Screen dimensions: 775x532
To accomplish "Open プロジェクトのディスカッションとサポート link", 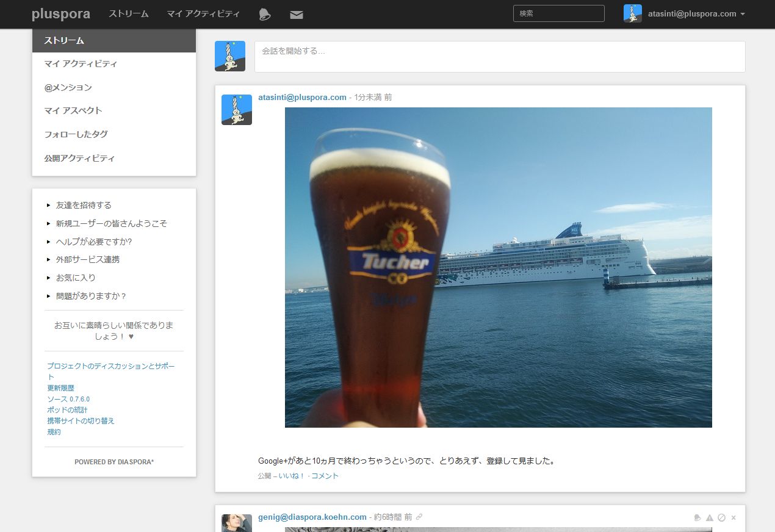I will [110, 372].
